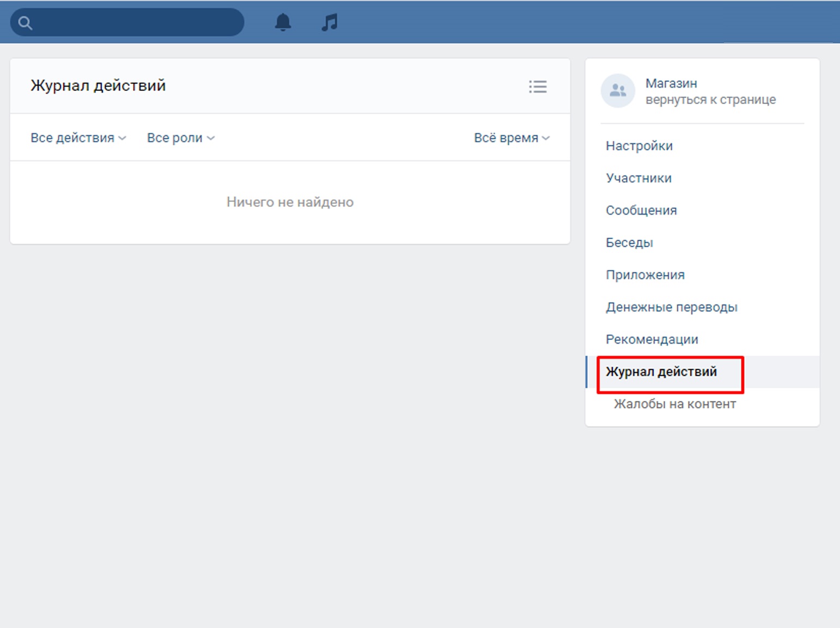Image resolution: width=840 pixels, height=628 pixels.
Task: Focus the search input field
Action: pos(136,23)
